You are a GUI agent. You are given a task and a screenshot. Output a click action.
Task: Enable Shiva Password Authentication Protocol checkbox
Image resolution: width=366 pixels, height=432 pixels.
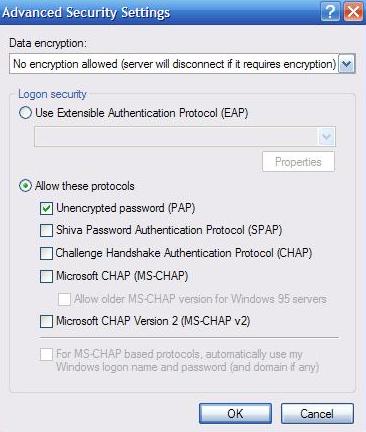pos(46,230)
